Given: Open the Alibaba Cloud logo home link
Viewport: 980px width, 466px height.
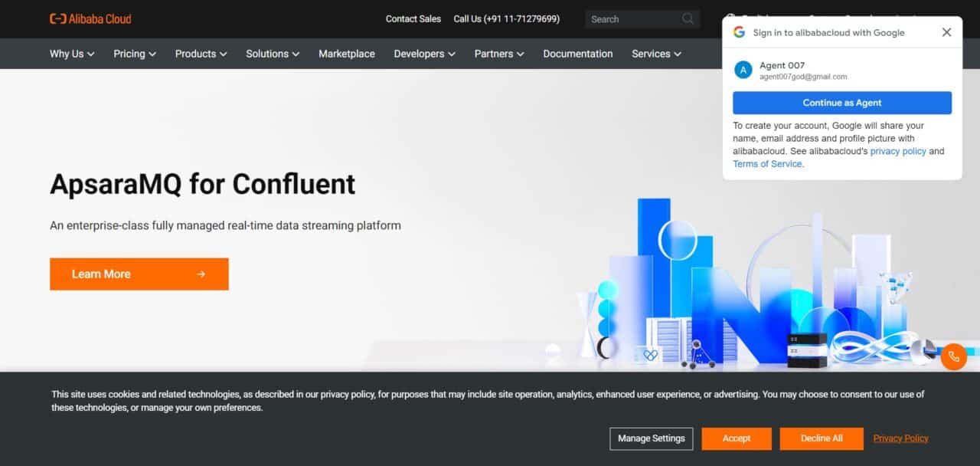Looking at the screenshot, I should [90, 18].
